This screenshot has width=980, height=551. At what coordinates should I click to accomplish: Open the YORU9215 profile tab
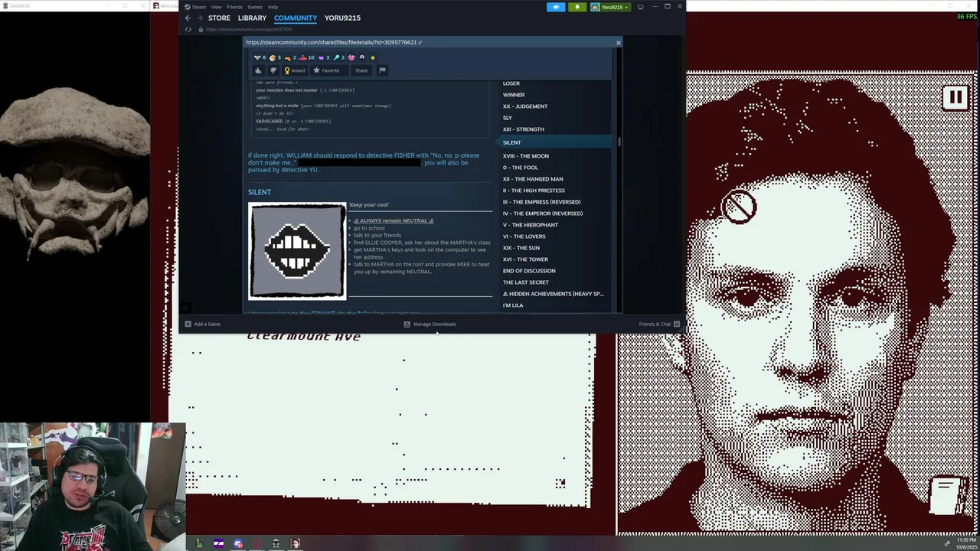pos(342,18)
